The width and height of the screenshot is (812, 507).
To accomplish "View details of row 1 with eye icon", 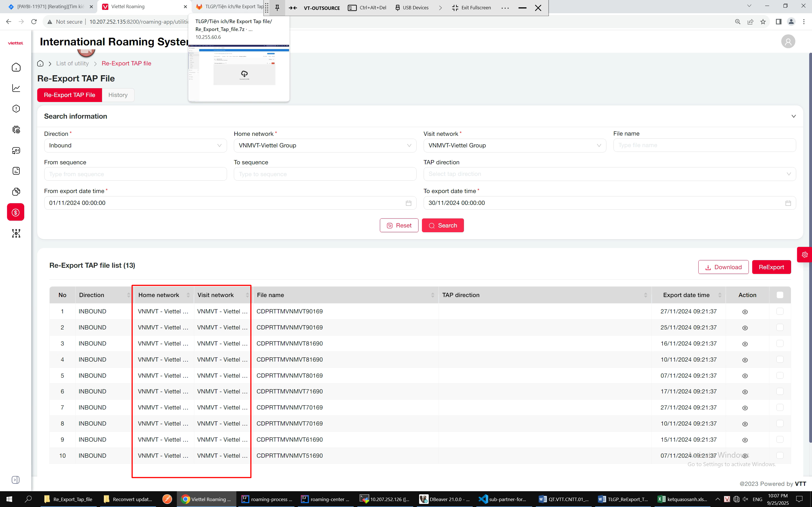I will pyautogui.click(x=745, y=312).
